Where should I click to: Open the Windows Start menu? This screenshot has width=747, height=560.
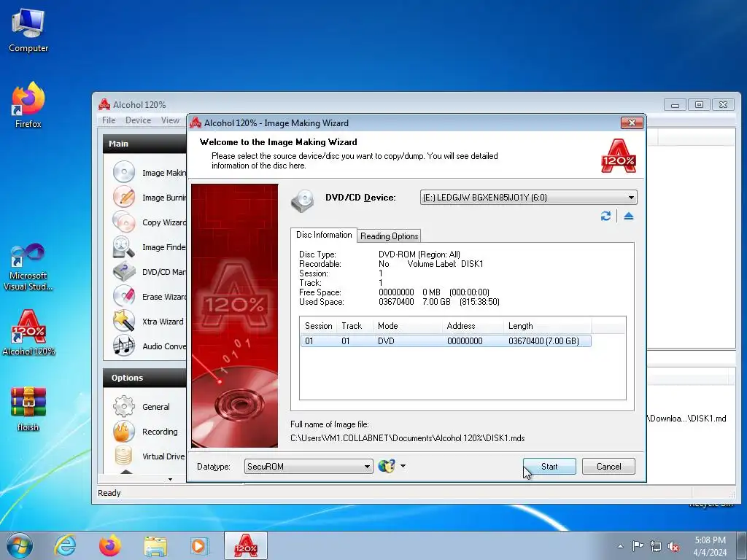[x=19, y=545]
